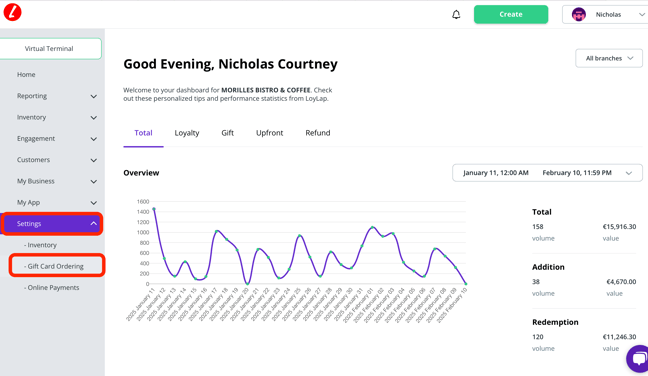Click the January 11 peak data point
648x376 pixels.
[x=154, y=209]
